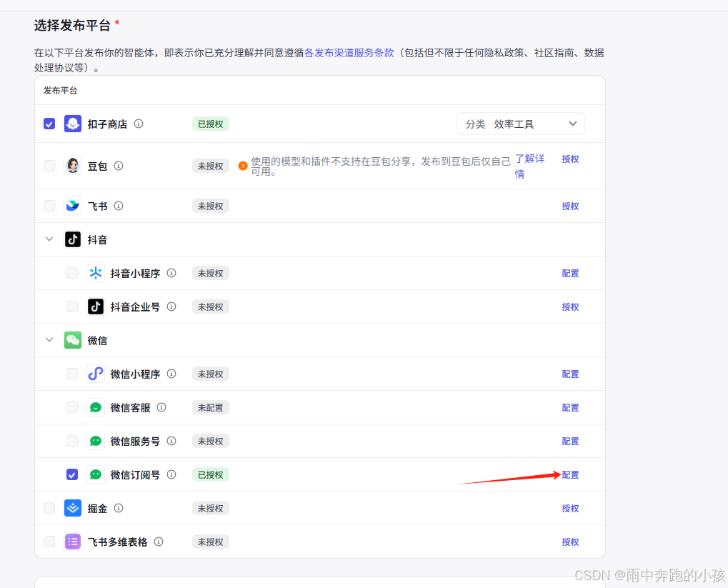Click the 发布平台 table header
This screenshot has width=728, height=588.
pos(60,90)
